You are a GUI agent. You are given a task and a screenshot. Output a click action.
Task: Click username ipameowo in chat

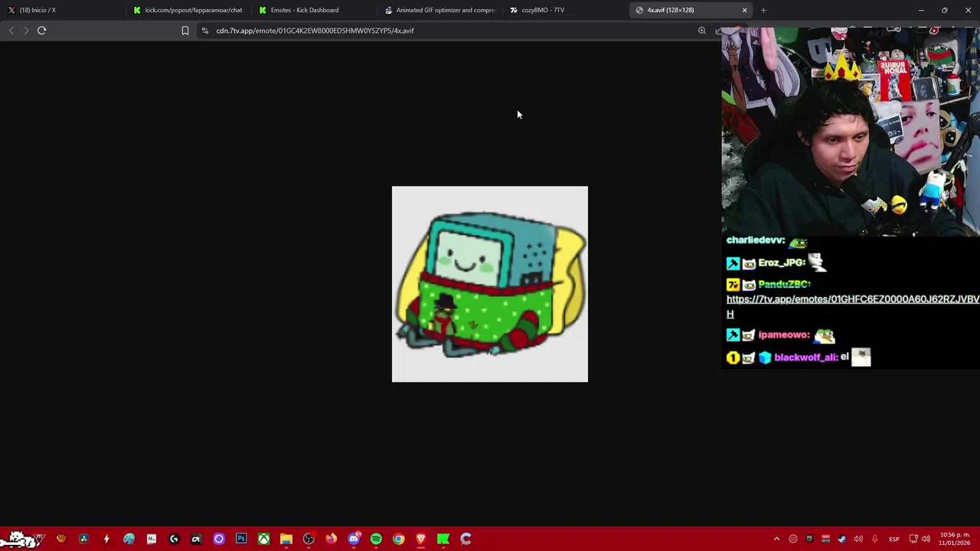(x=784, y=335)
